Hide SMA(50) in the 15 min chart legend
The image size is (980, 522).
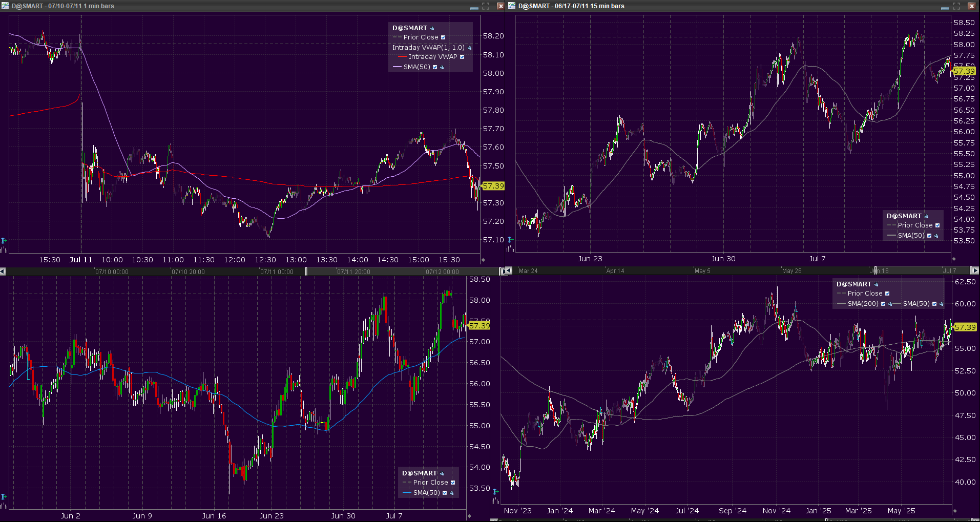tap(929, 236)
